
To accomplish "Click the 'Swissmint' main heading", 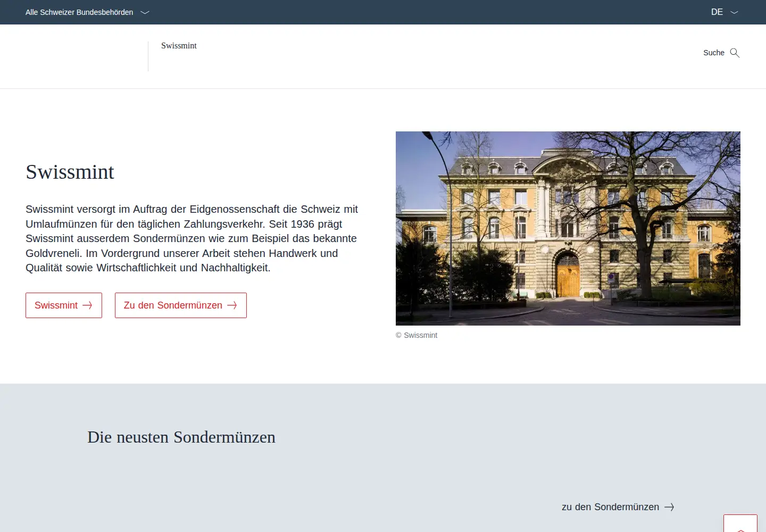I will coord(70,172).
